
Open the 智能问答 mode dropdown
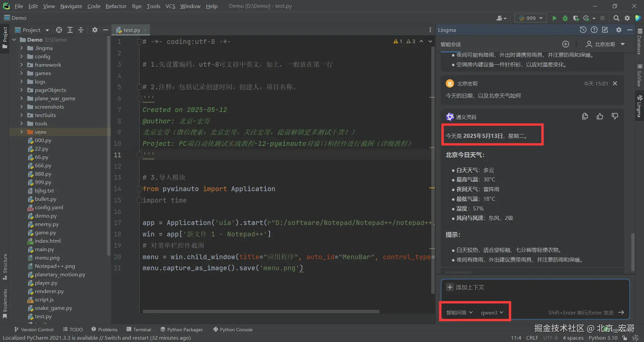(x=459, y=312)
